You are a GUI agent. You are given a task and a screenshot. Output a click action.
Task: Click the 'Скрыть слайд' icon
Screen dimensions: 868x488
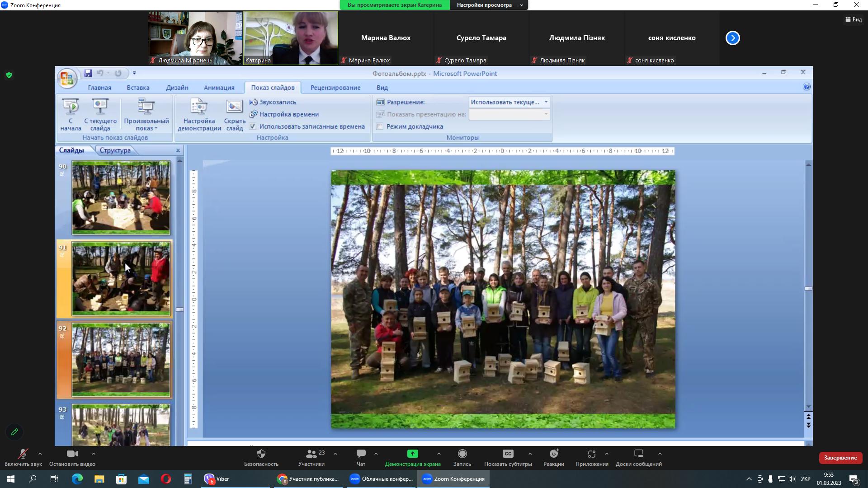(234, 107)
